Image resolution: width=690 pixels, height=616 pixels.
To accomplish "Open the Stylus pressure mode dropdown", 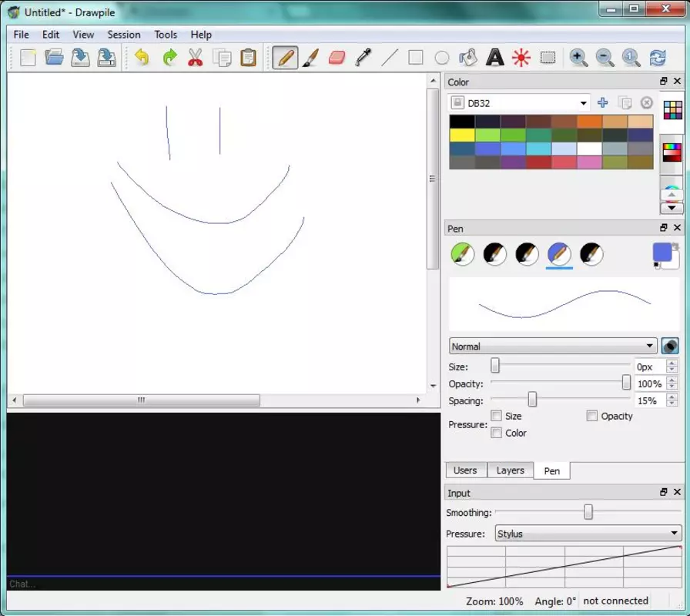I will click(588, 534).
